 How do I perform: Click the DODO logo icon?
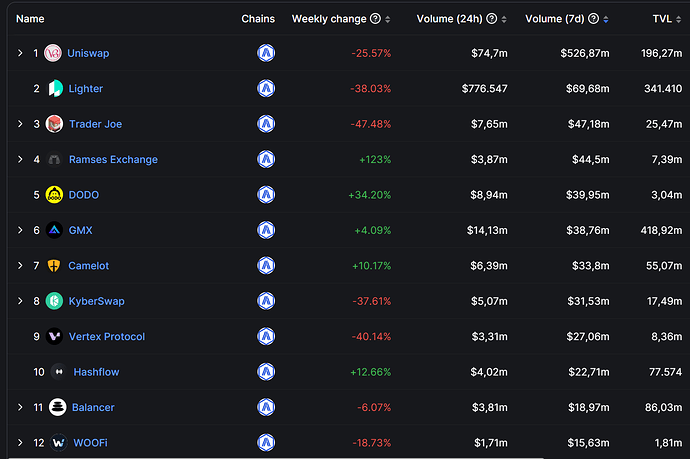55,195
